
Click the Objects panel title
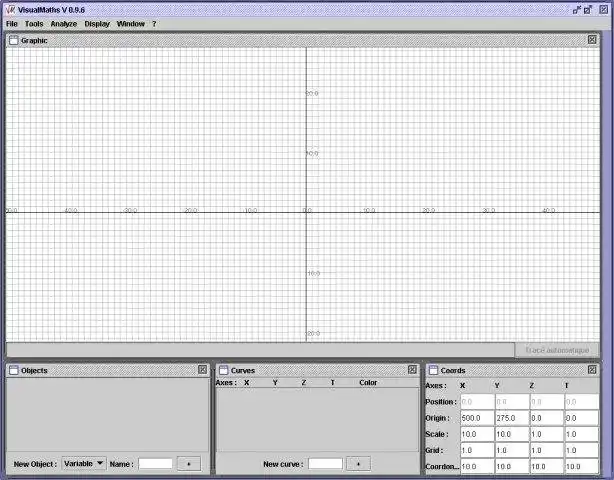[x=34, y=370]
